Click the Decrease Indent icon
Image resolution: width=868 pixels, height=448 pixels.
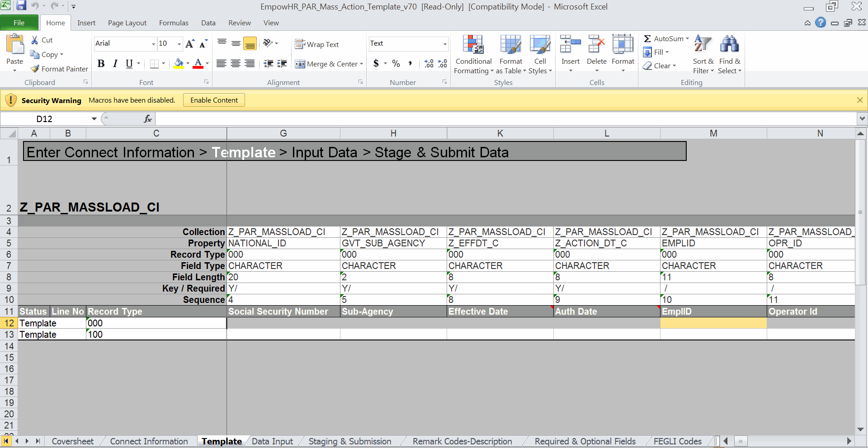click(x=269, y=64)
